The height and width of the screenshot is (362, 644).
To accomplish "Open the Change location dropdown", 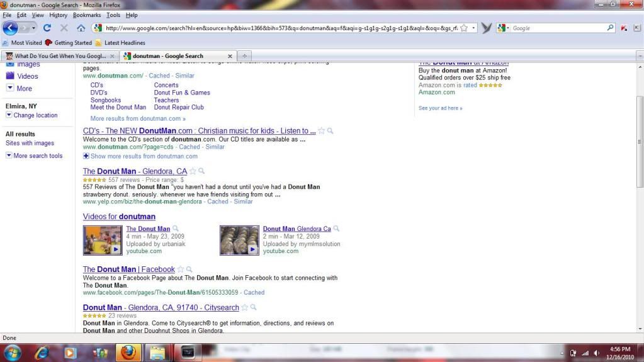I will coord(9,115).
